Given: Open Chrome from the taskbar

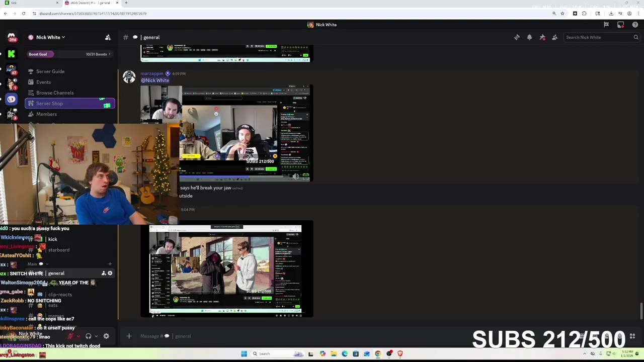Looking at the screenshot, I should coord(378,353).
